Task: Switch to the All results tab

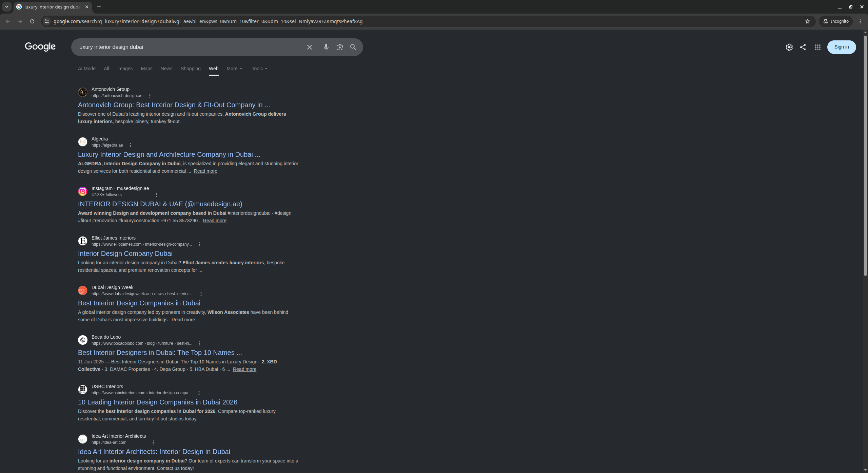Action: point(106,69)
